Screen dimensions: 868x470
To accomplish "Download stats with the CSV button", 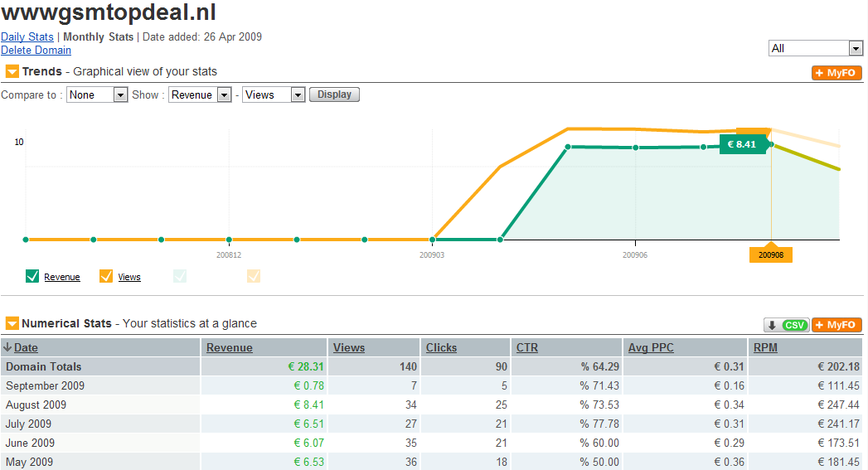I will [786, 325].
